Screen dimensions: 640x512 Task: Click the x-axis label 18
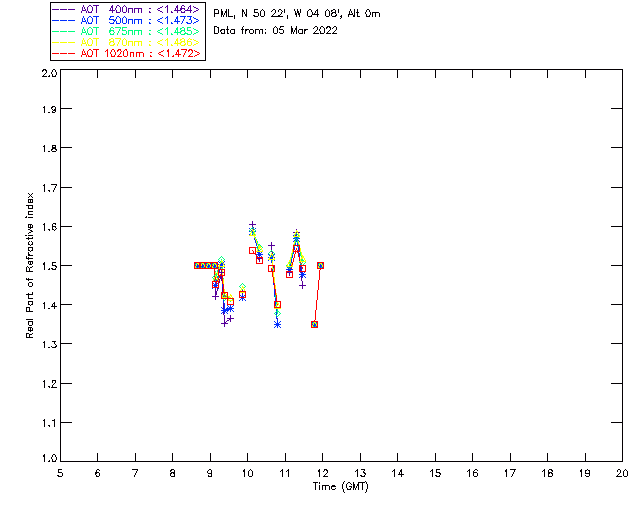point(547,473)
